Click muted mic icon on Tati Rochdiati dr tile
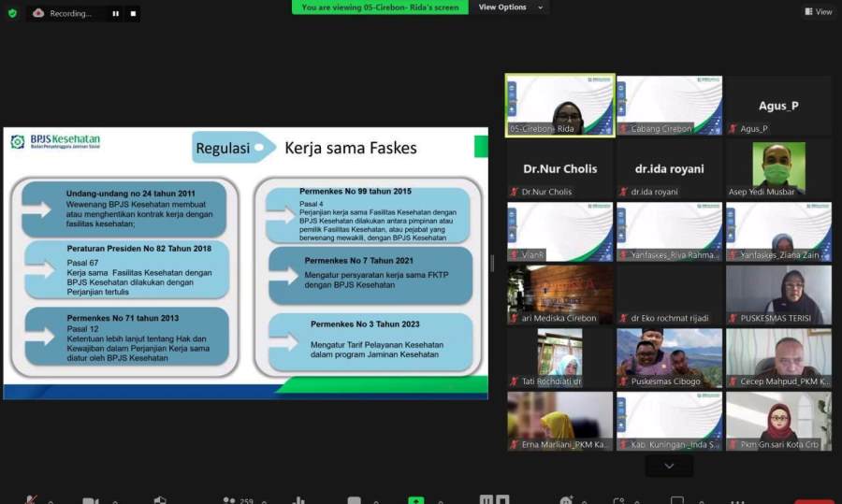 pyautogui.click(x=514, y=382)
